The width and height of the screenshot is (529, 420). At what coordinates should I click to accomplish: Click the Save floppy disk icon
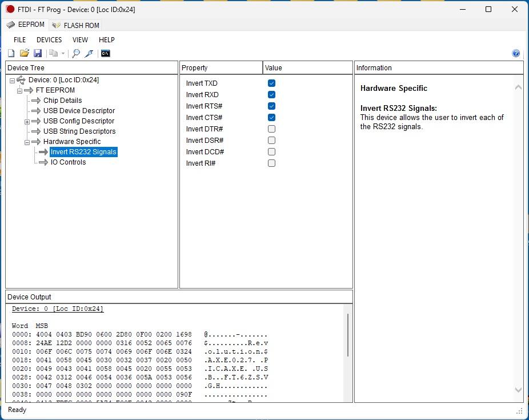pyautogui.click(x=38, y=53)
